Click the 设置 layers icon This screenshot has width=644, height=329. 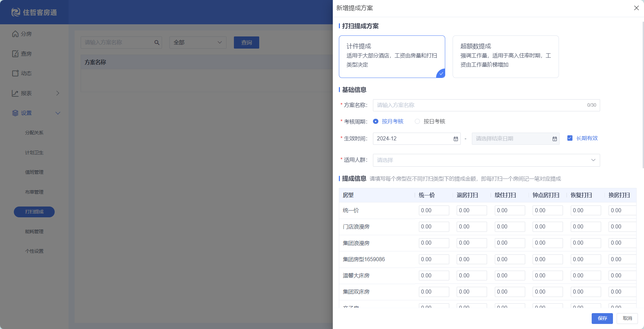[15, 113]
